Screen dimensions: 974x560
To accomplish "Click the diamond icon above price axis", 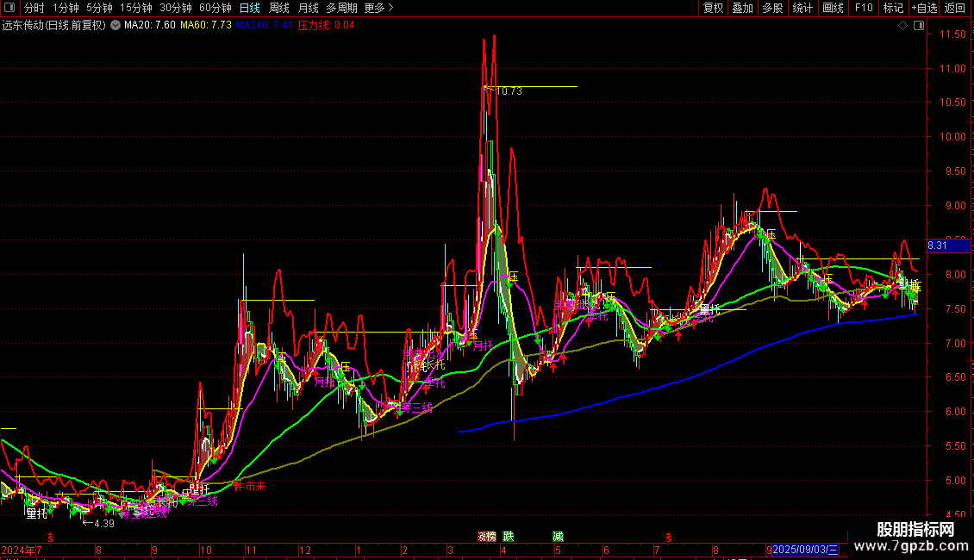I will [x=903, y=26].
